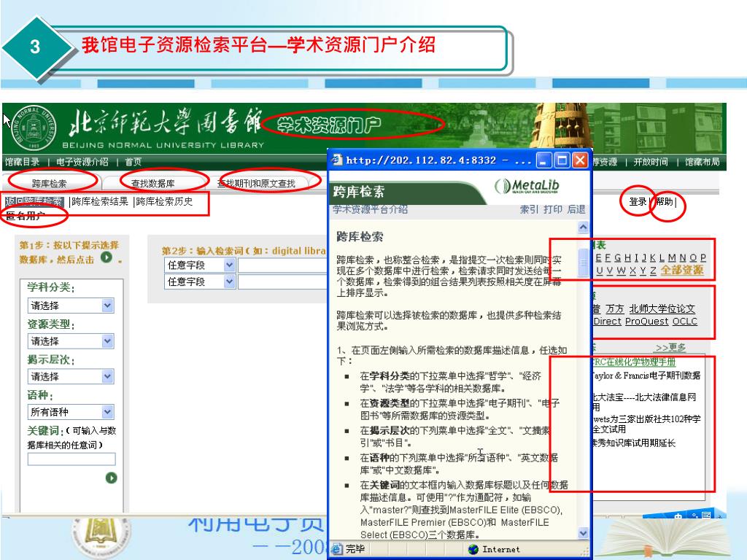Open the second 任意字段 field dropdown
Image resolution: width=747 pixels, height=560 pixels.
coord(200,281)
